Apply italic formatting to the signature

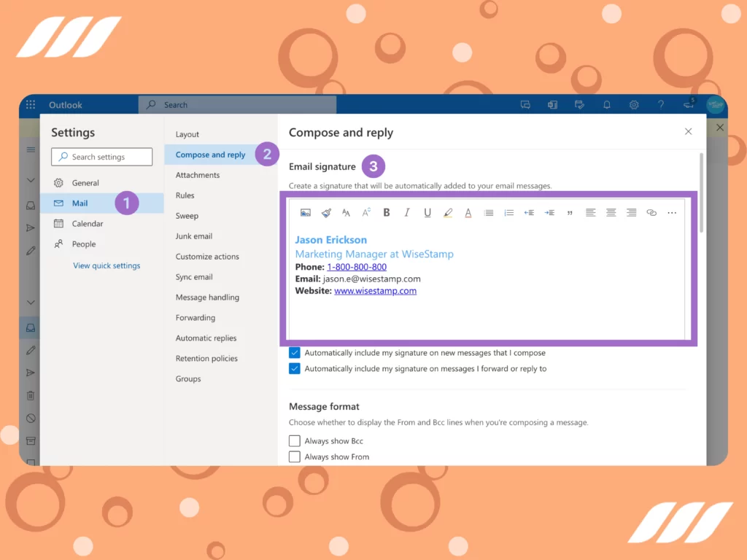pyautogui.click(x=406, y=212)
